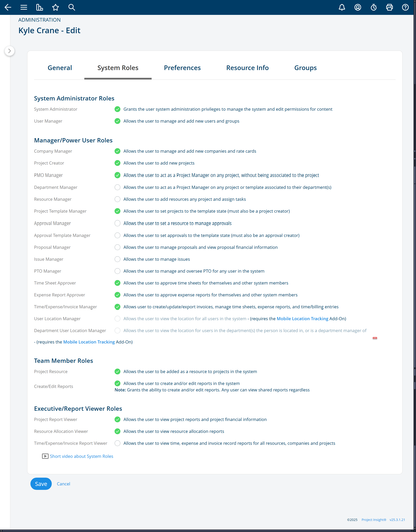Expand the left side panel arrow
416x532 pixels.
pyautogui.click(x=9, y=51)
